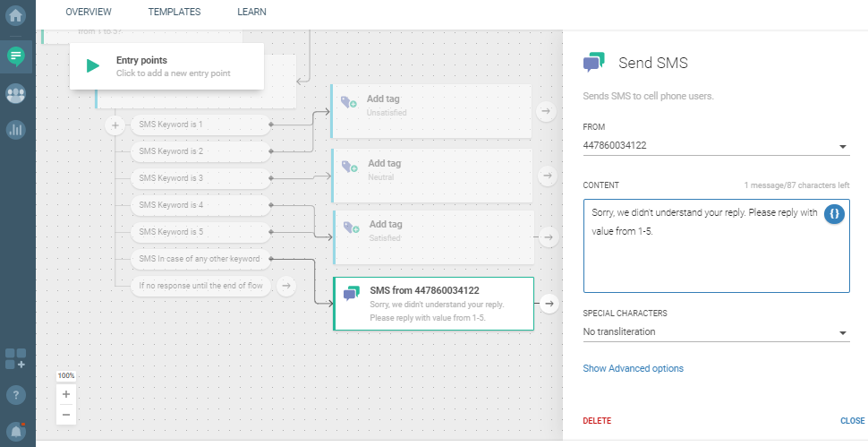The height and width of the screenshot is (447, 868).
Task: Go to the Learn tab
Action: coord(251,12)
